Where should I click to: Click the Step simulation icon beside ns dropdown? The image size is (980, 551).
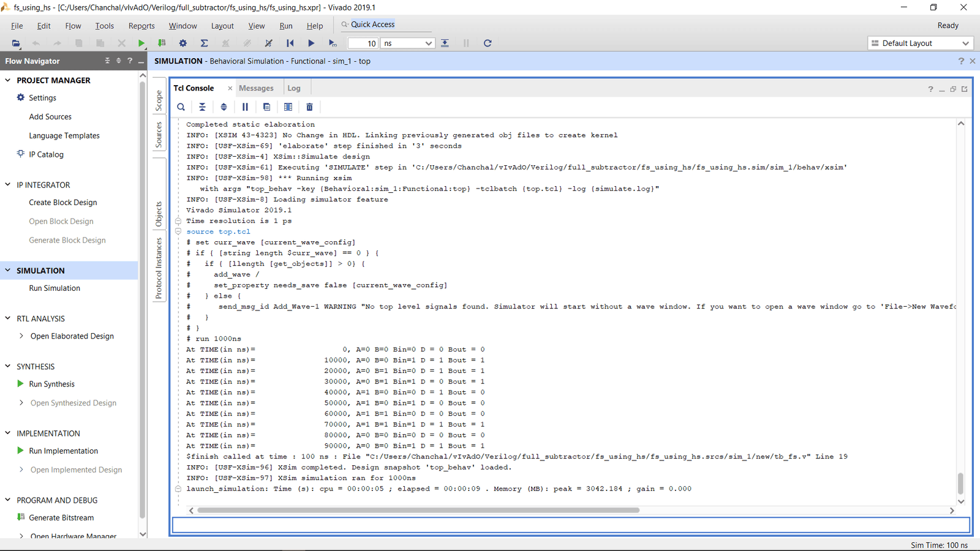click(445, 43)
